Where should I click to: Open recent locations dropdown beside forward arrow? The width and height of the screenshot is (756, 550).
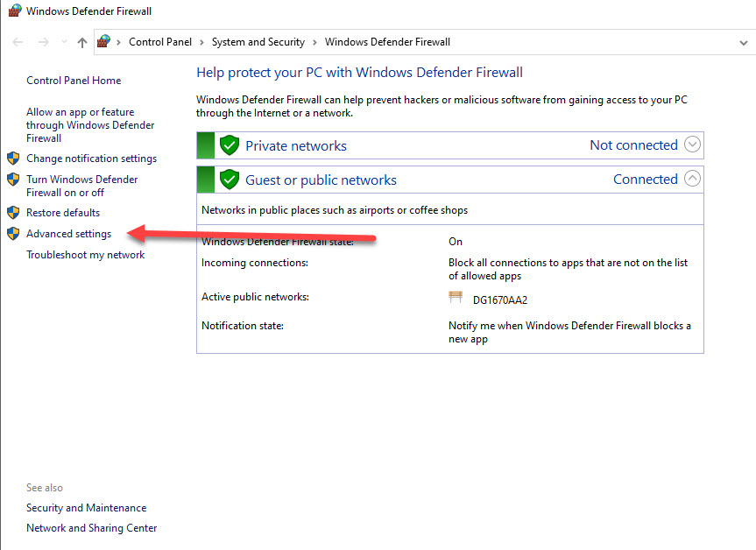click(x=64, y=42)
